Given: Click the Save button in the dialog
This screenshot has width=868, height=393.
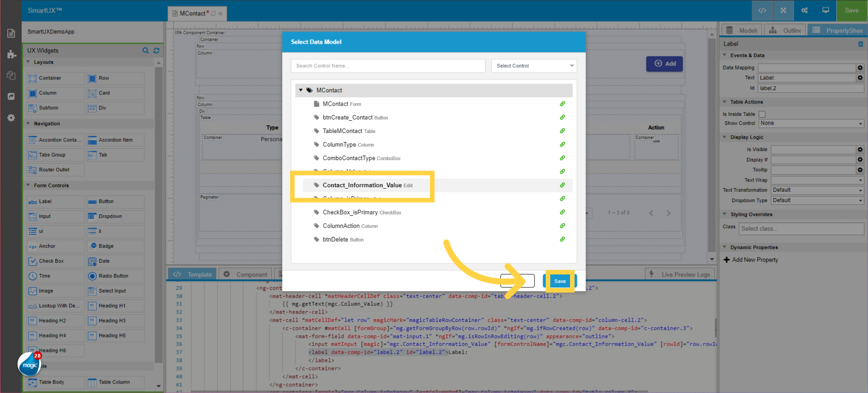Looking at the screenshot, I should point(560,281).
